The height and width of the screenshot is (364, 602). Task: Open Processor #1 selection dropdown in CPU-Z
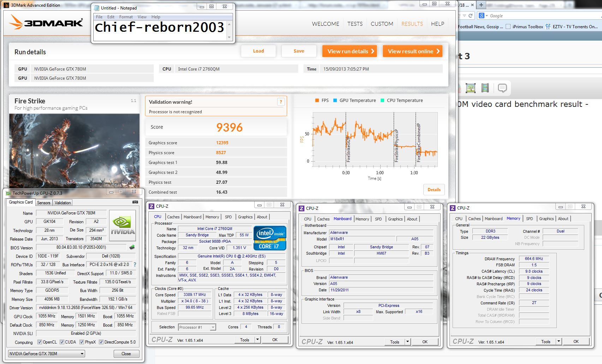coord(197,327)
